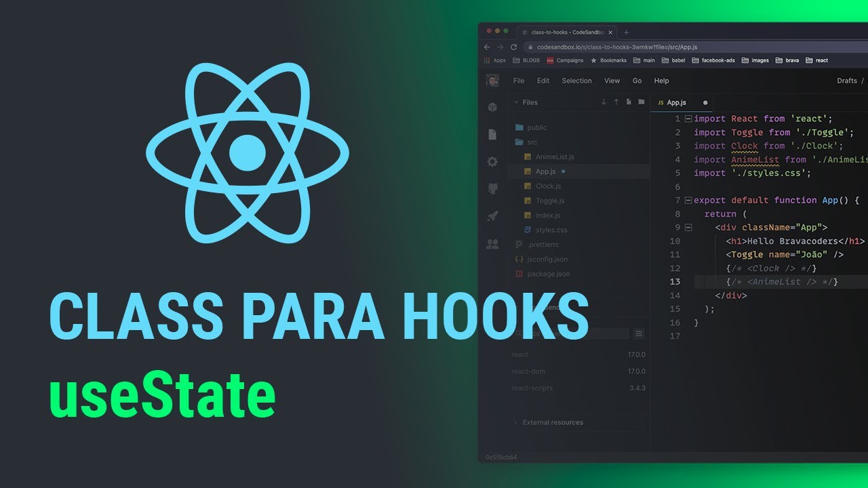The width and height of the screenshot is (868, 488).
Task: Click the upload arrow in Files header
Action: pyautogui.click(x=616, y=102)
